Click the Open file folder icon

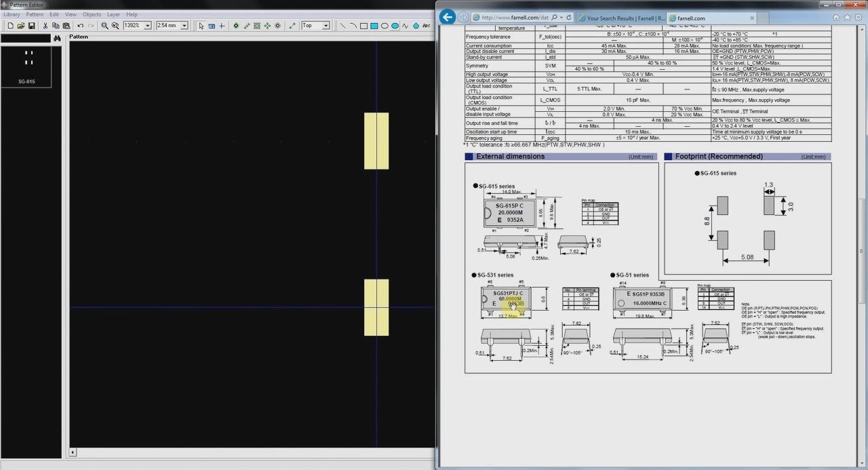tap(21, 26)
